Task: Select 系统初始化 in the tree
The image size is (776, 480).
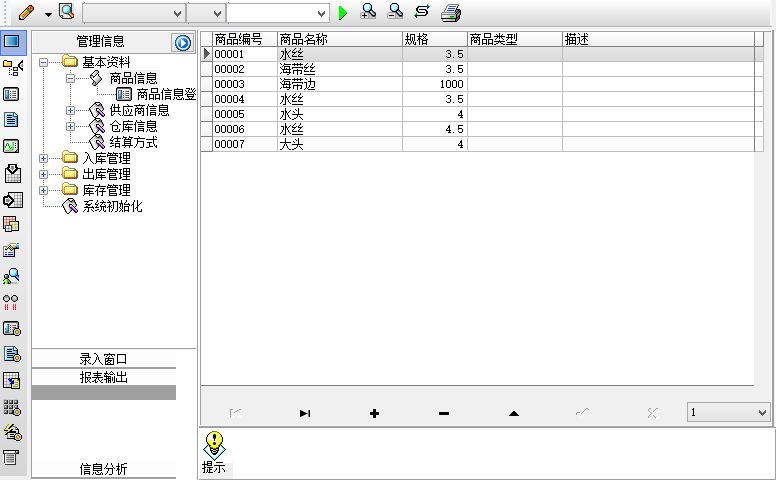Action: tap(112, 206)
